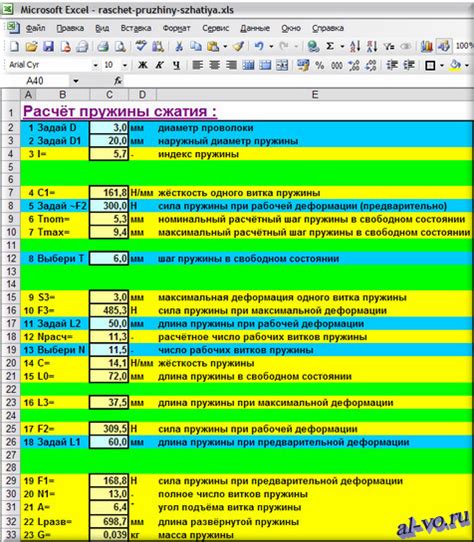Decrease indent icon in formatting toolbar
The width and height of the screenshot is (474, 542).
tap(392, 65)
